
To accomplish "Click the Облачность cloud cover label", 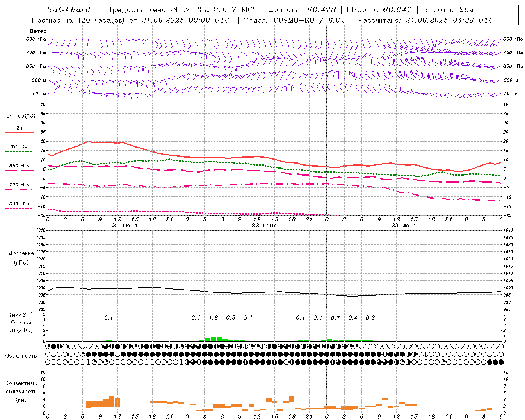I will coord(21,356).
